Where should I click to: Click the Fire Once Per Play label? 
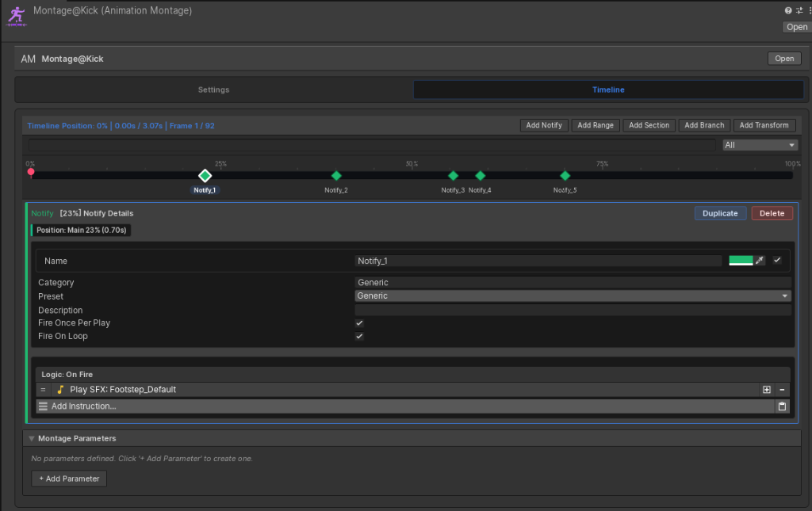point(74,322)
